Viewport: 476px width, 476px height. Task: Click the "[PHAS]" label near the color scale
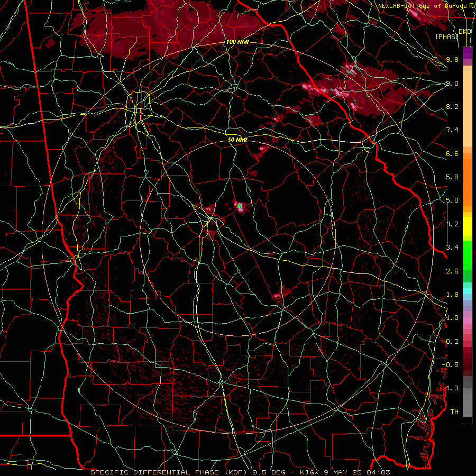[x=447, y=36]
